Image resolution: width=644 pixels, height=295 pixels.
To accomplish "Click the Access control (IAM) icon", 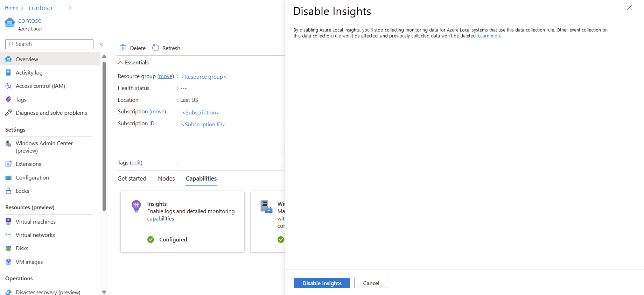I will [8, 86].
